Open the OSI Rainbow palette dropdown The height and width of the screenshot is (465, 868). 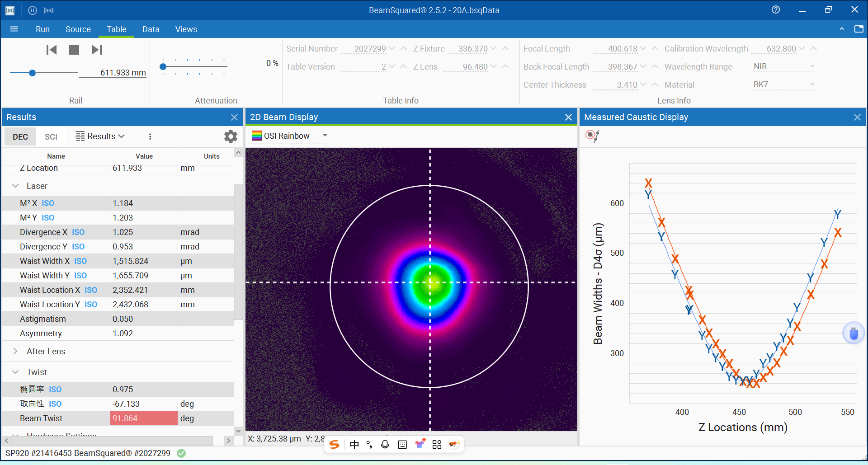[x=325, y=136]
